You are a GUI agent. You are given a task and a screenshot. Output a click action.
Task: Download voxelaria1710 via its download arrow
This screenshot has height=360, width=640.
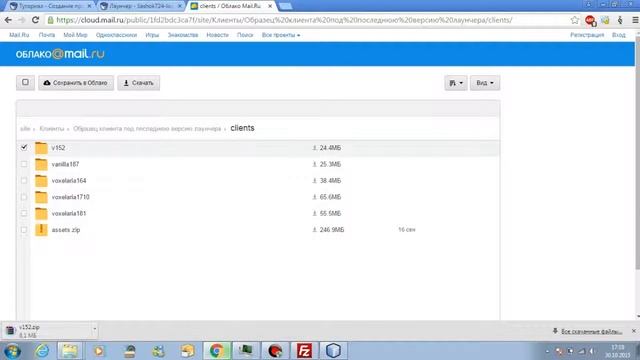314,197
